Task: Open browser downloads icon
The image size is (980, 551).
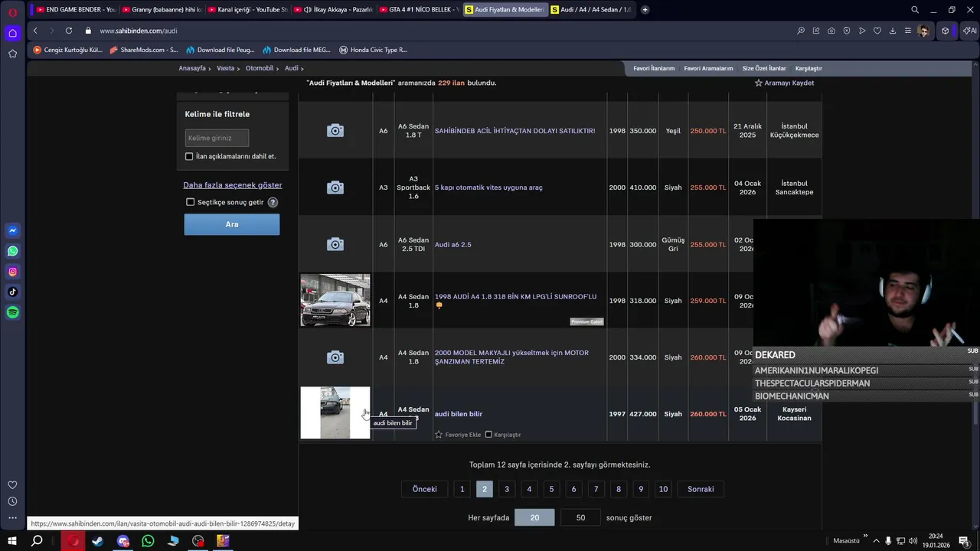Action: [x=893, y=31]
